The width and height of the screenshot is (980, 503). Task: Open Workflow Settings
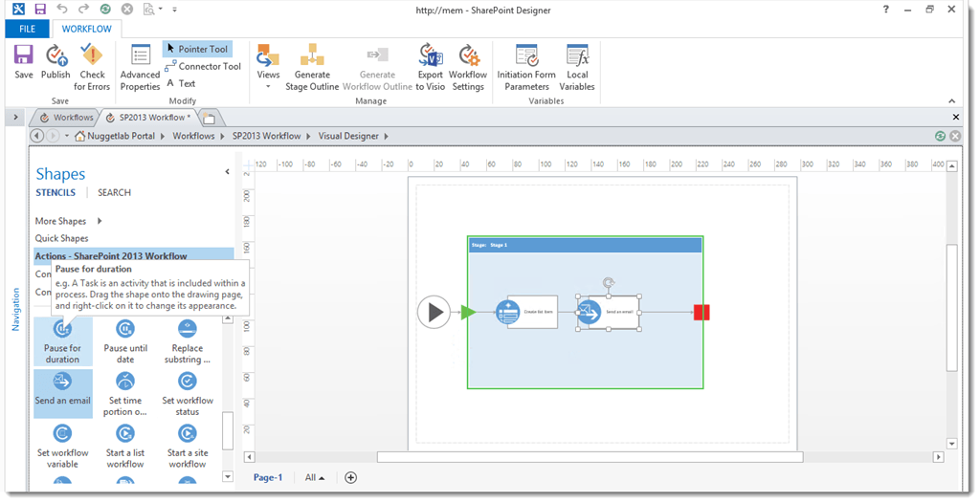(468, 68)
